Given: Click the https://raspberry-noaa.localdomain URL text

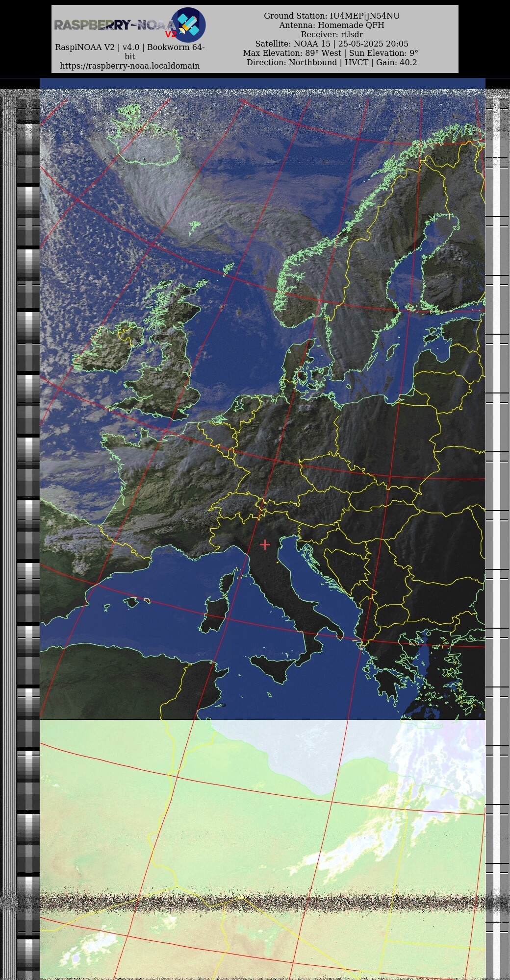Looking at the screenshot, I should pos(130,66).
